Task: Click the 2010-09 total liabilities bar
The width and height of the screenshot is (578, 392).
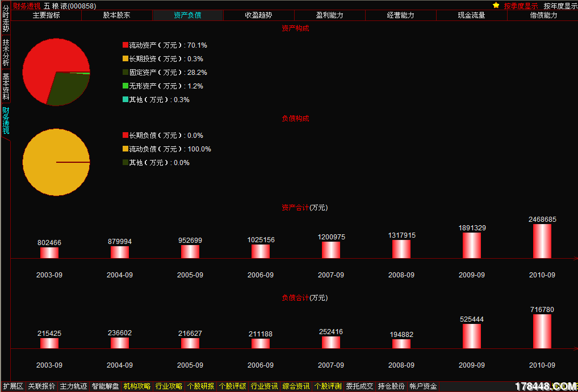Action: click(x=542, y=331)
